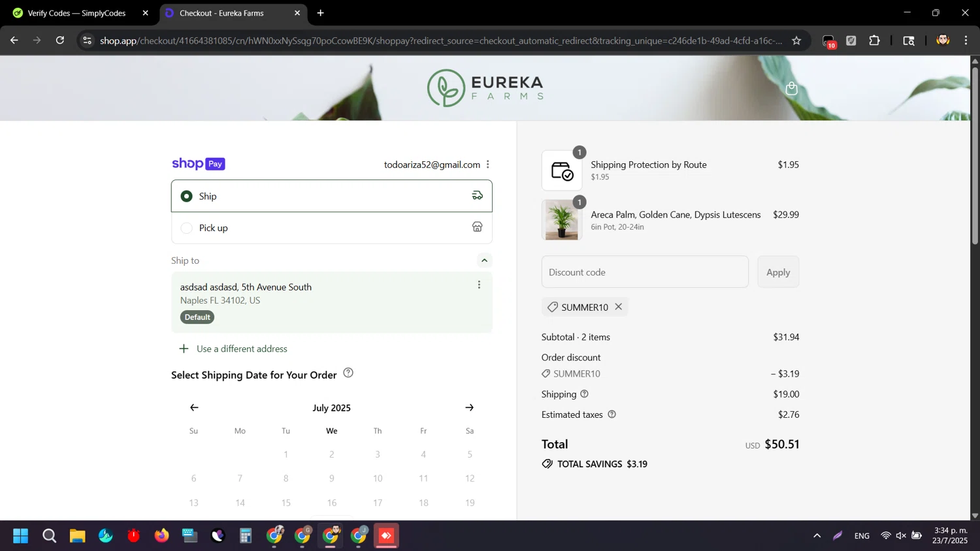This screenshot has width=980, height=551.
Task: Close the Verify Codes — SimplyCodes tab
Action: click(146, 13)
